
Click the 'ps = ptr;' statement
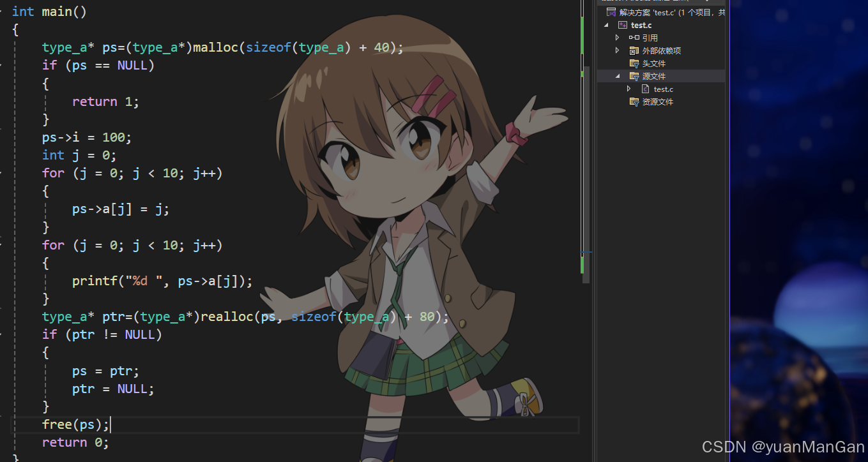click(x=105, y=371)
